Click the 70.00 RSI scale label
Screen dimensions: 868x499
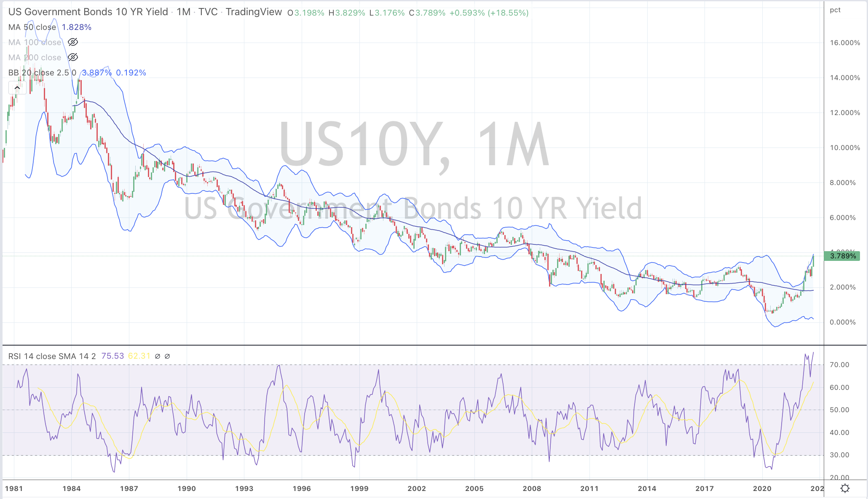(x=839, y=365)
